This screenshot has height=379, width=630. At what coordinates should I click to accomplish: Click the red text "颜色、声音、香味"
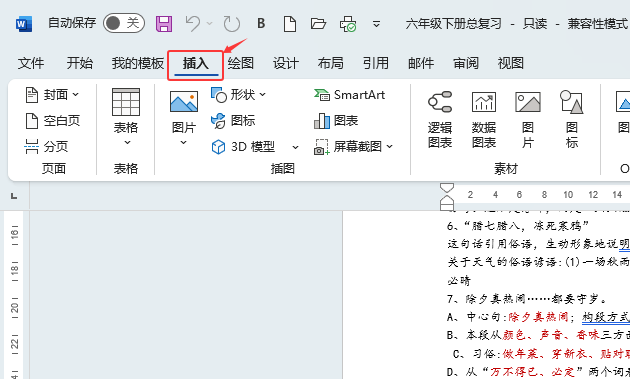551,335
